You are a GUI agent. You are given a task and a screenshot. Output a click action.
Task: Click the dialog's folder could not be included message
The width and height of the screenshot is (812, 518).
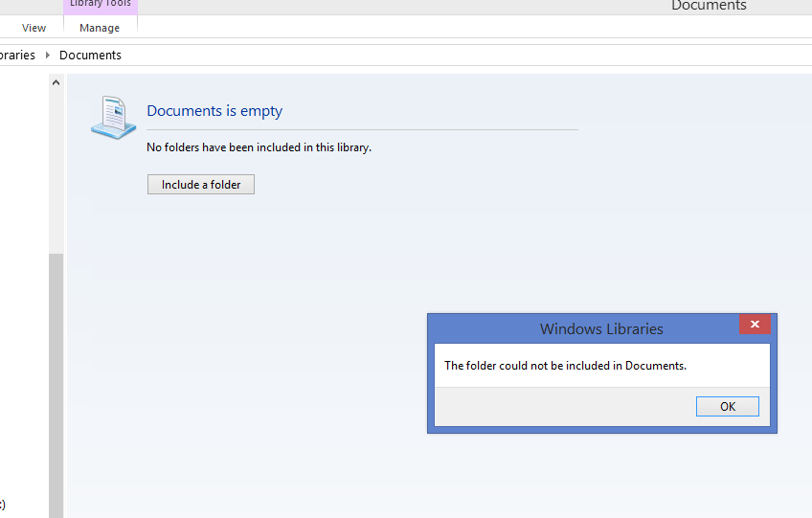coord(565,366)
